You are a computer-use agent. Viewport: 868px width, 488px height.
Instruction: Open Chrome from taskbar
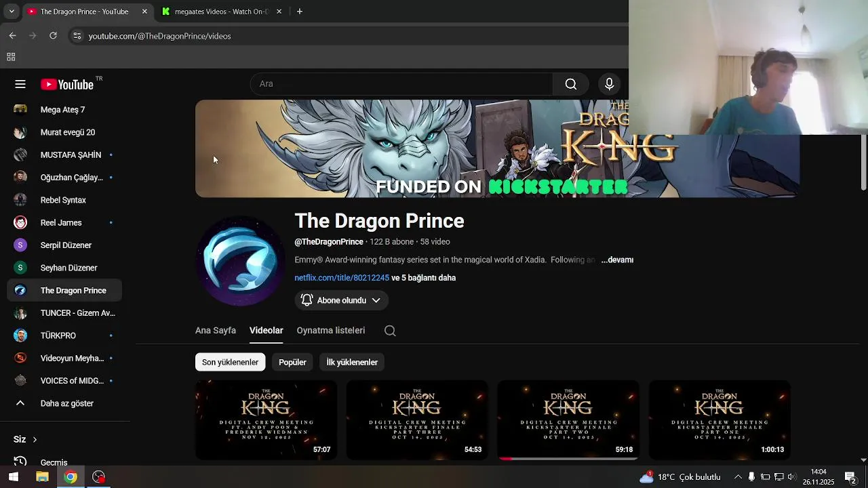pos(71,477)
